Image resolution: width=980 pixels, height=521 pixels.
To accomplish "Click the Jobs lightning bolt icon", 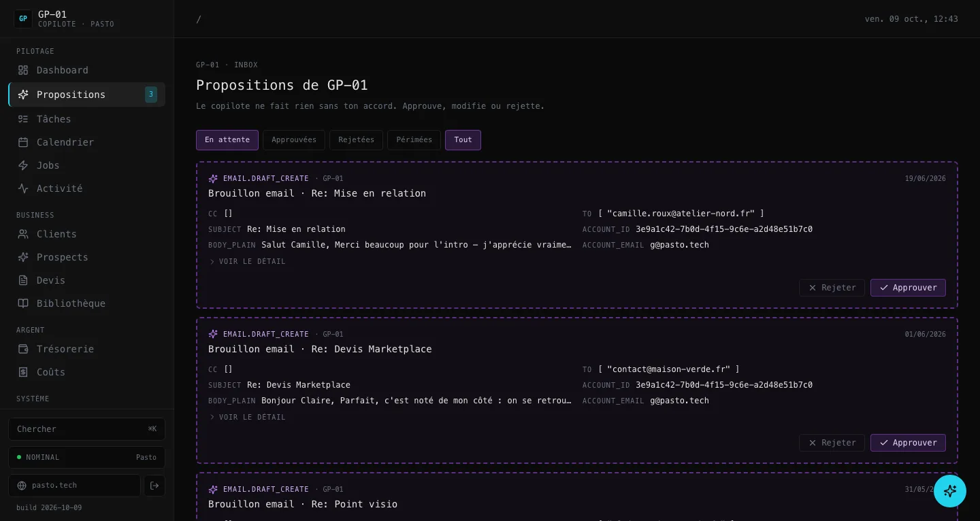I will point(23,165).
